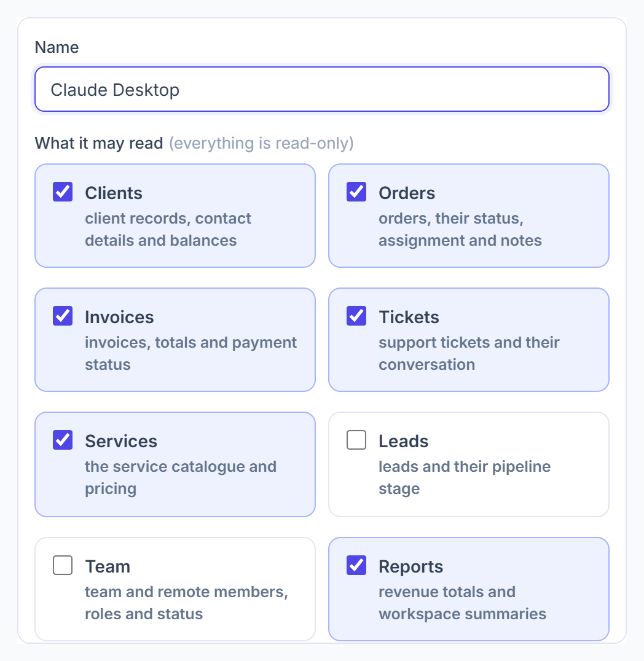The image size is (644, 661).
Task: Select the Clients card title
Action: pyautogui.click(x=114, y=193)
